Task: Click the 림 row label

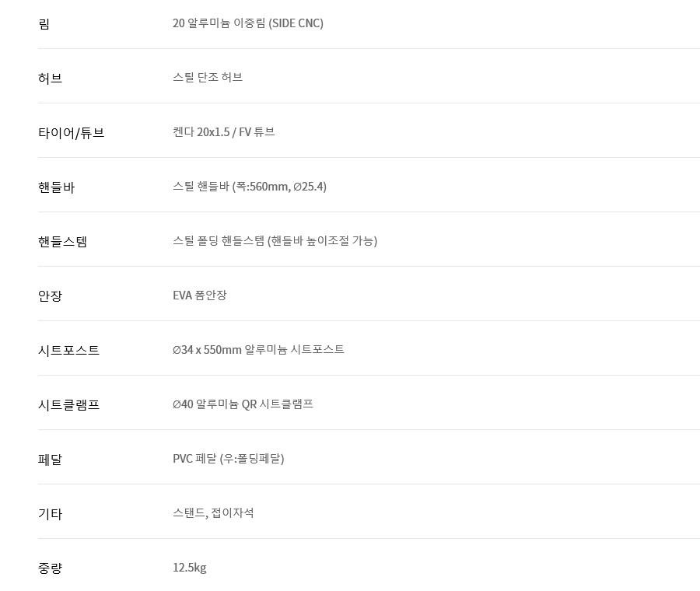Action: (44, 23)
